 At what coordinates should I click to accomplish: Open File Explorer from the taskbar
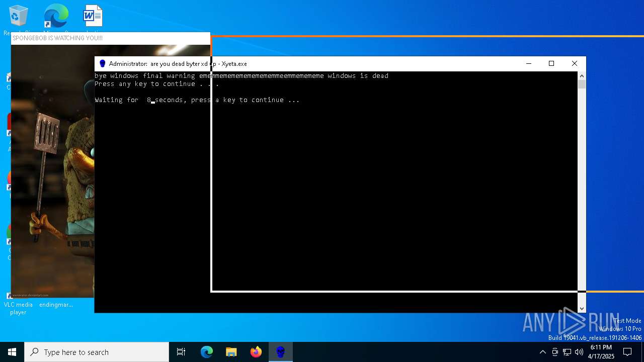[231, 352]
